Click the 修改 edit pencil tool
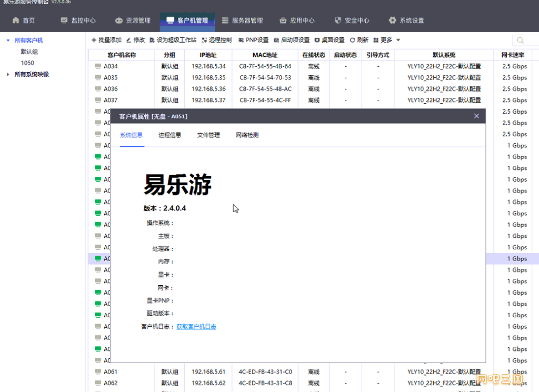 135,40
